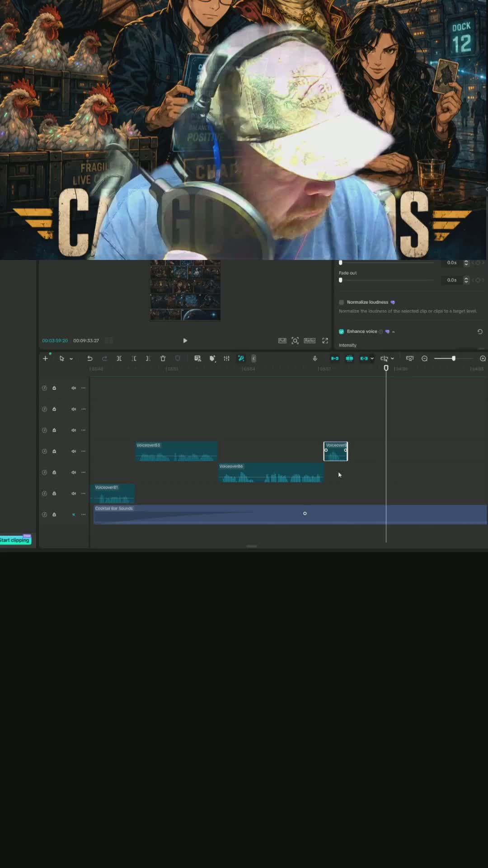
Task: Collapse the toolbar with the left chevron
Action: 253,359
